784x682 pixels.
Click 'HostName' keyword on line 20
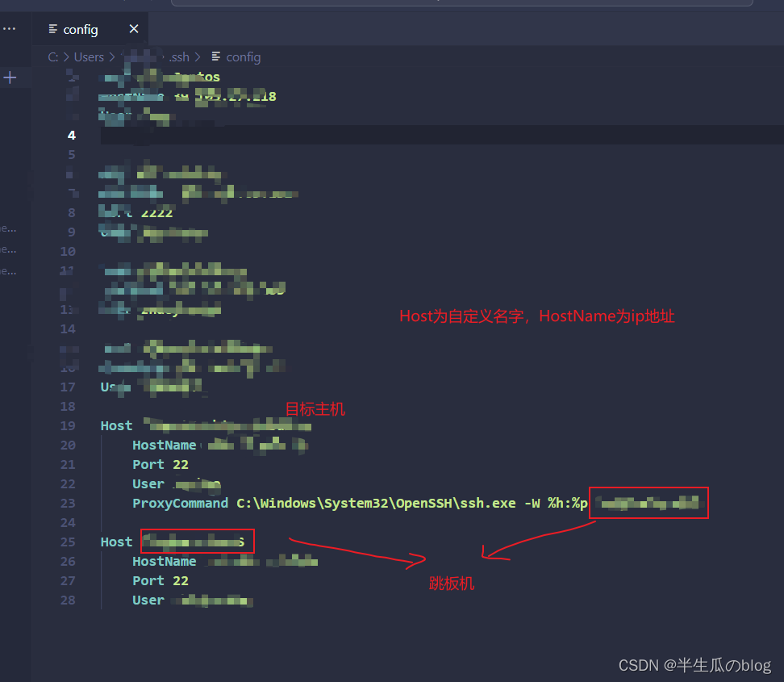click(165, 446)
